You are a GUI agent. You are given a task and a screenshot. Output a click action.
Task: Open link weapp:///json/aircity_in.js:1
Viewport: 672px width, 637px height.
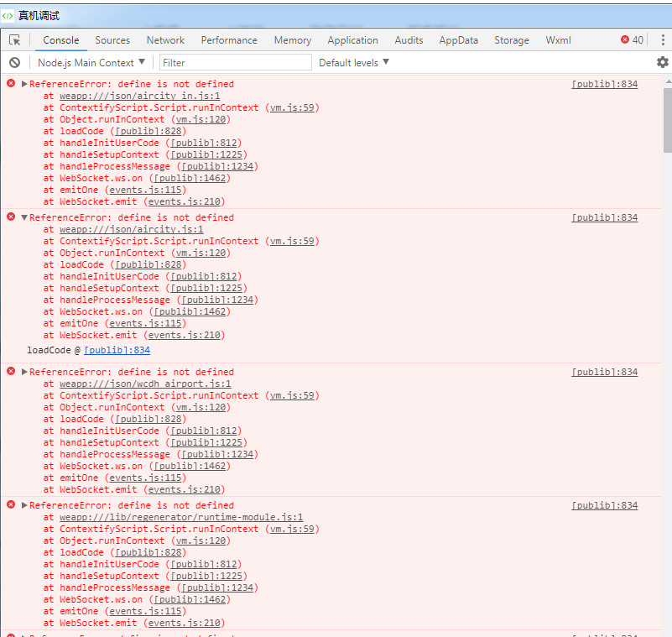pos(140,96)
